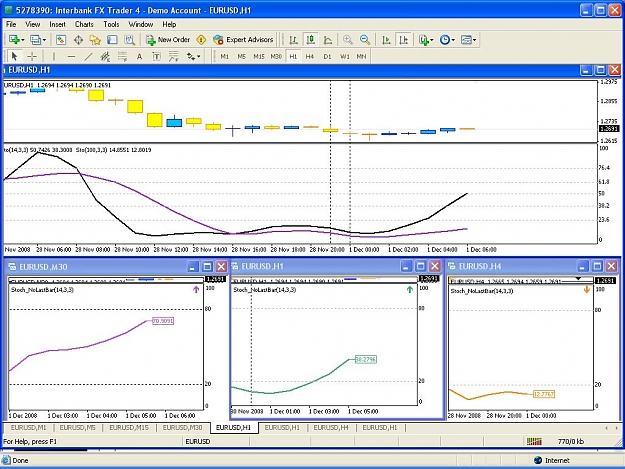The width and height of the screenshot is (625, 469).
Task: Open the Charts menu
Action: coord(84,24)
